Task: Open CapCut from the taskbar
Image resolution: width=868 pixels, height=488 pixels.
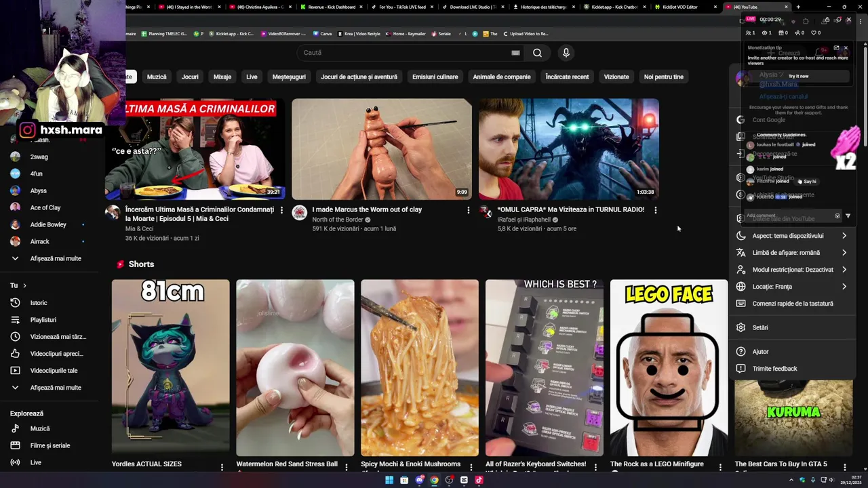Action: click(x=464, y=480)
